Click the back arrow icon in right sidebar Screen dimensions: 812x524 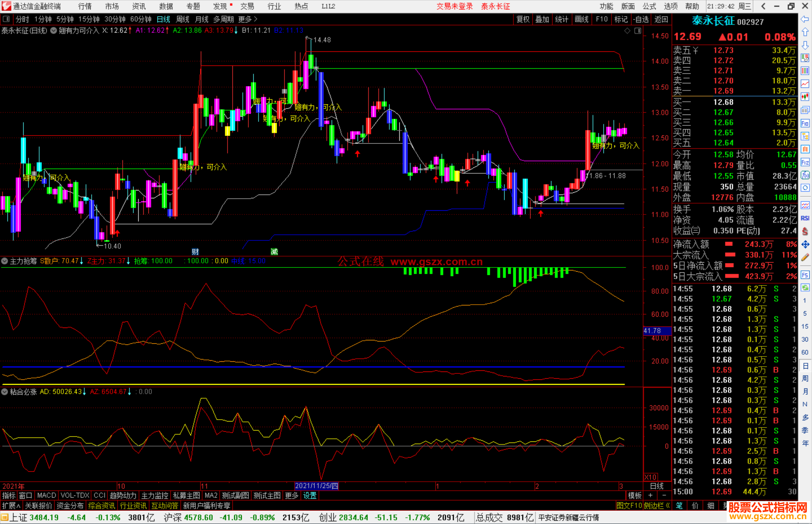[x=805, y=19]
